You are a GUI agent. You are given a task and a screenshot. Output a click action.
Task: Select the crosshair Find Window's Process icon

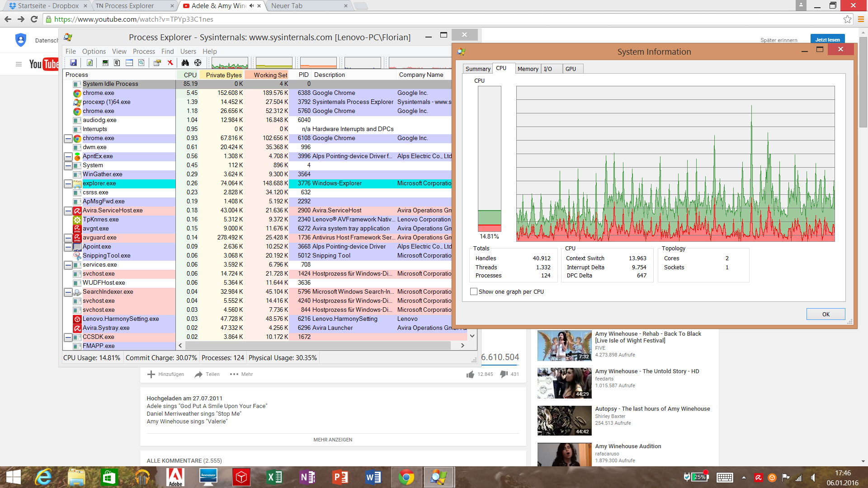[x=198, y=63]
